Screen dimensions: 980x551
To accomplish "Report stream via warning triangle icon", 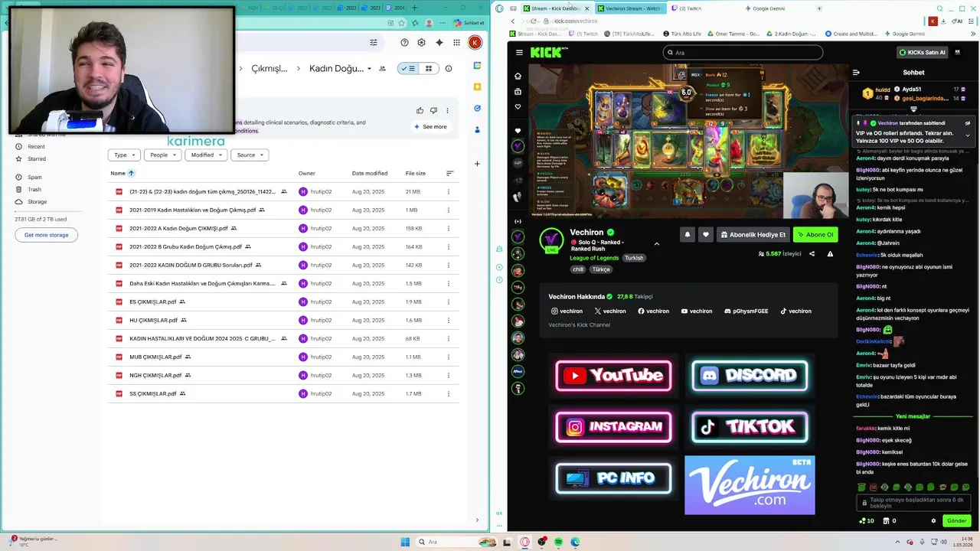I will coord(830,254).
